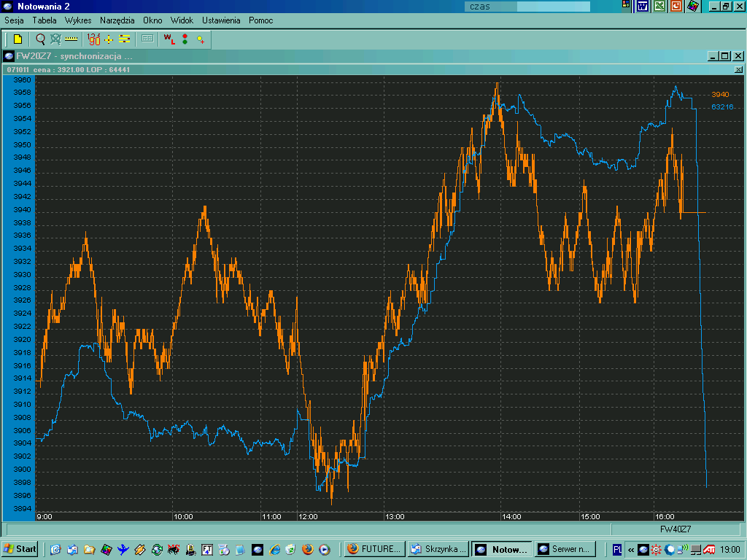Click the yellow horizontal lines toolbar icon
The image size is (747, 560).
click(124, 39)
